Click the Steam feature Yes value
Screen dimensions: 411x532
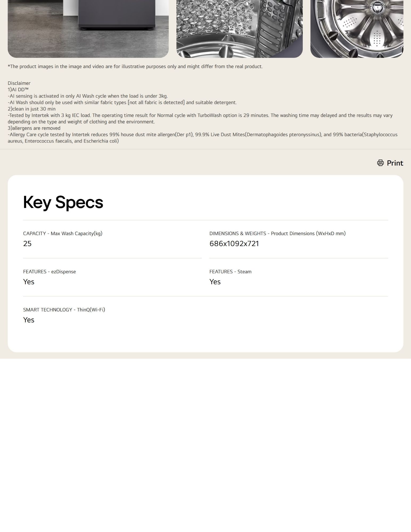click(215, 281)
